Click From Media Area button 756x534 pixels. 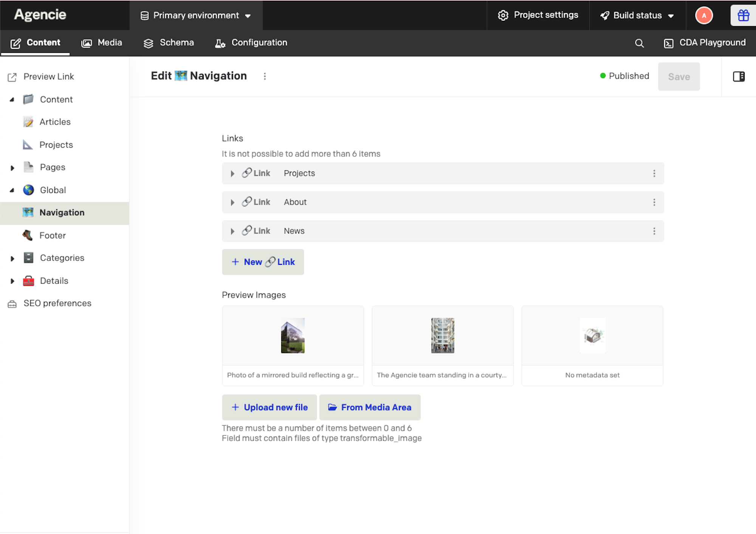click(x=370, y=407)
